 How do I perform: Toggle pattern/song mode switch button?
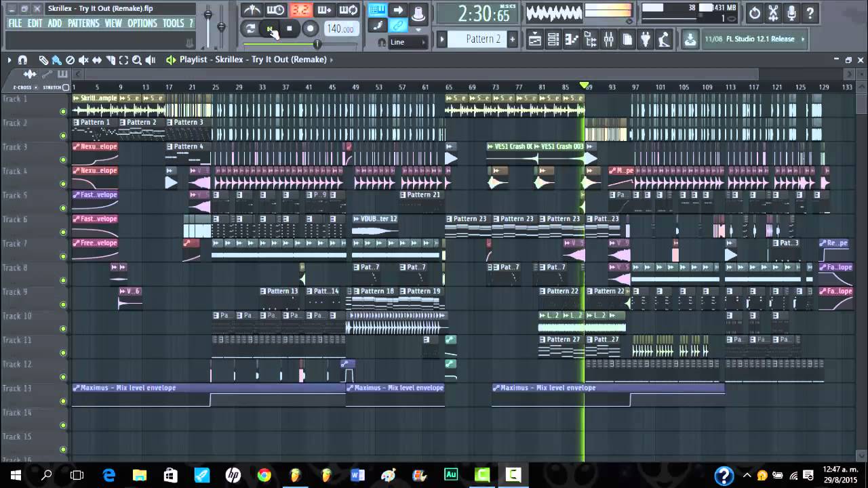coord(250,28)
